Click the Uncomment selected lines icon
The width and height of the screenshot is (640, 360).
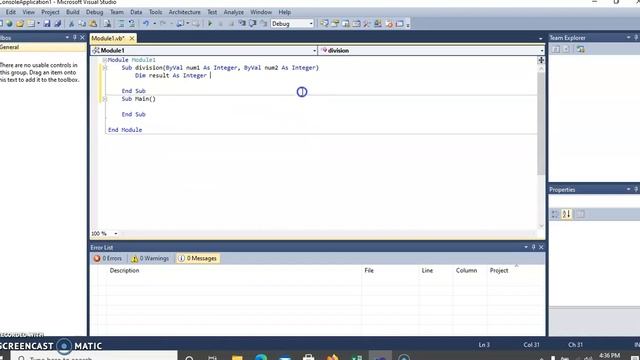point(131,24)
